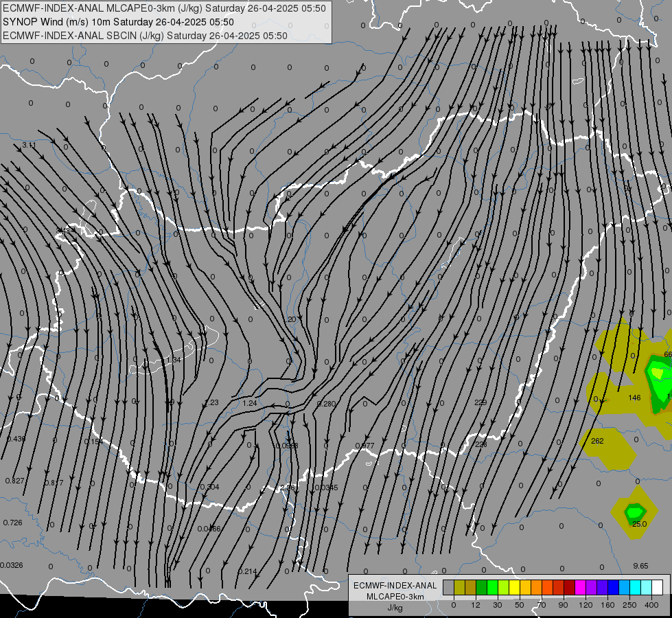
Task: Click the map value '146'
Action: coord(634,398)
